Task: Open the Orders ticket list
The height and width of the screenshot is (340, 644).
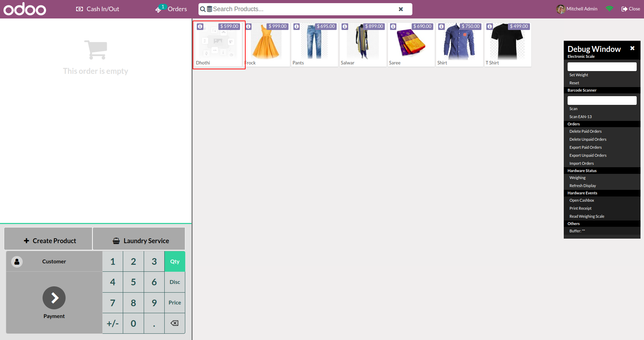Action: (171, 9)
